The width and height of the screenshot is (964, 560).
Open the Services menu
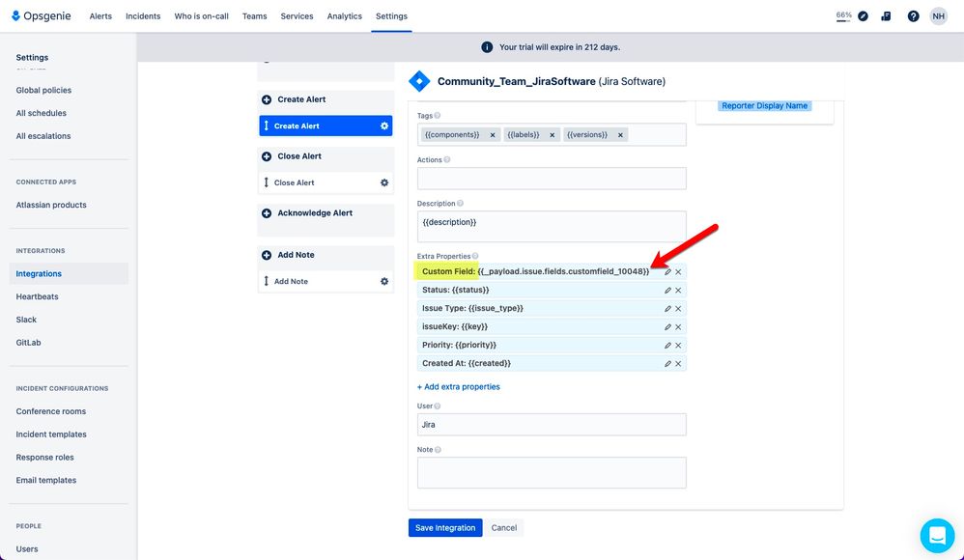click(x=297, y=16)
